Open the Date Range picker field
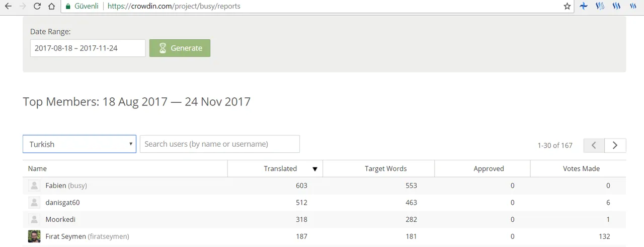This screenshot has width=644, height=247. pos(88,48)
